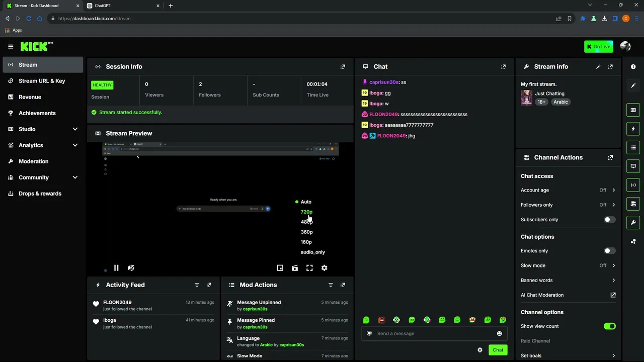The width and height of the screenshot is (644, 362).
Task: Open the emoji picker in message box
Action: click(500, 333)
